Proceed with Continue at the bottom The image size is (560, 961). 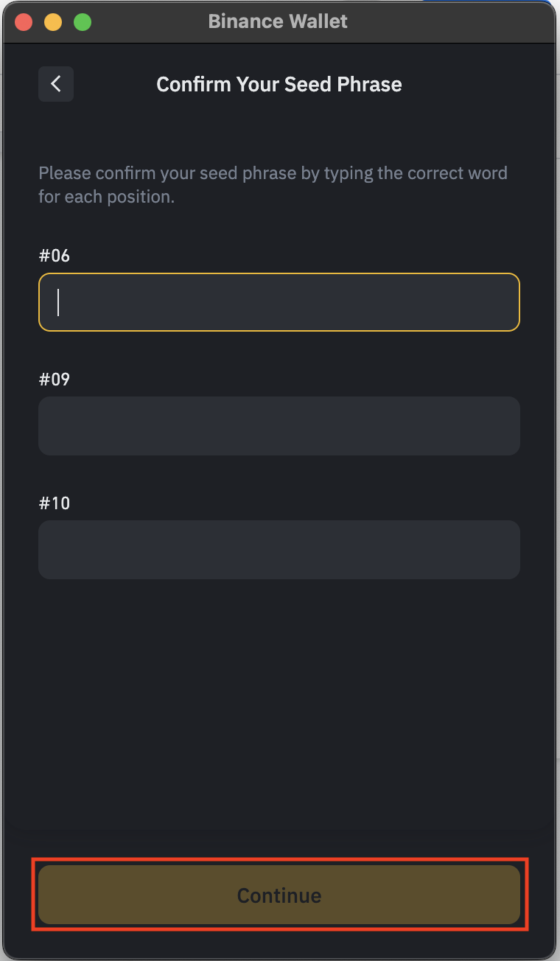tap(279, 895)
